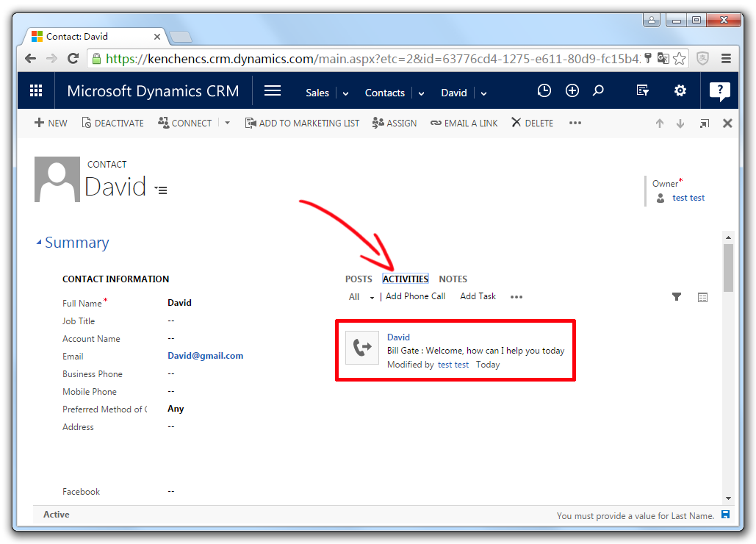The width and height of the screenshot is (756, 544).
Task: Click the form vertical scrollbar
Action: point(728,268)
